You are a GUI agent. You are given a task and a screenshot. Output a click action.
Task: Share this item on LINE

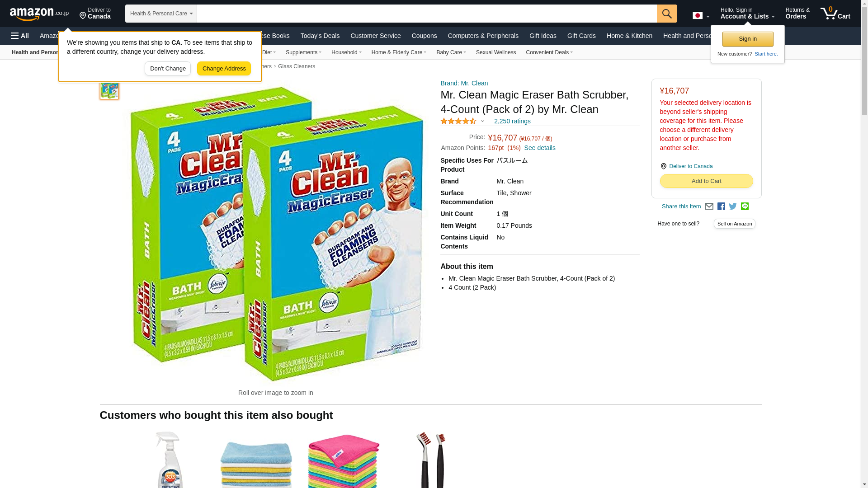[x=745, y=206]
